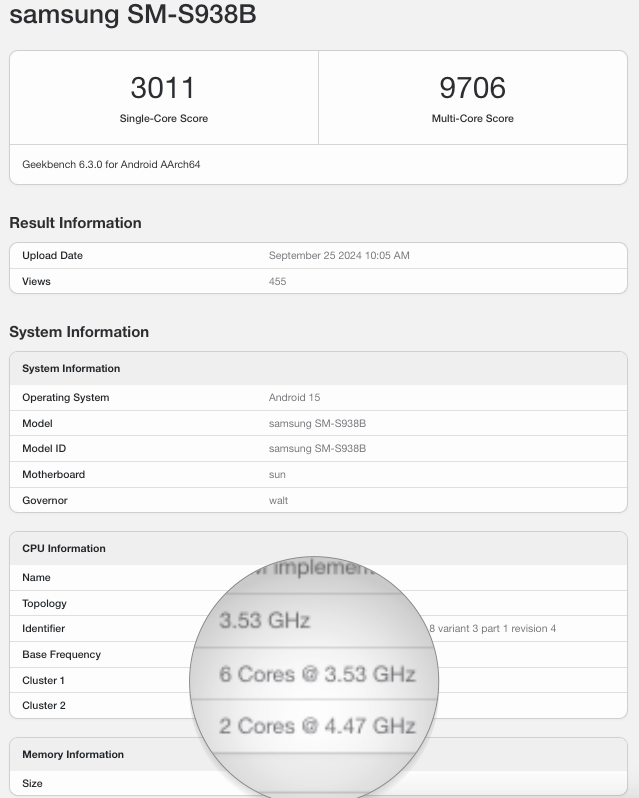
Task: Click the memory 'Size' row label
Action: tap(32, 783)
